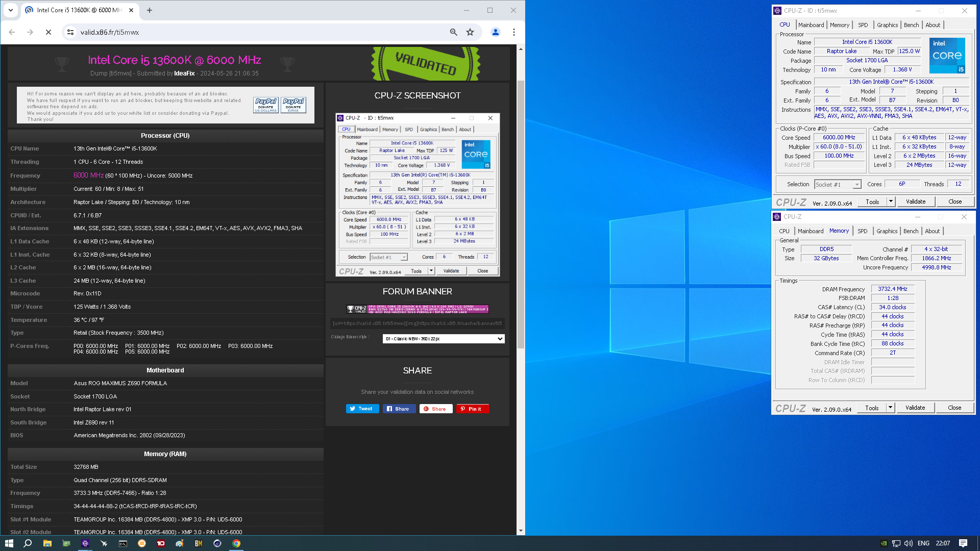980x551 pixels.
Task: Go forward in Chrome browser
Action: pos(30,32)
